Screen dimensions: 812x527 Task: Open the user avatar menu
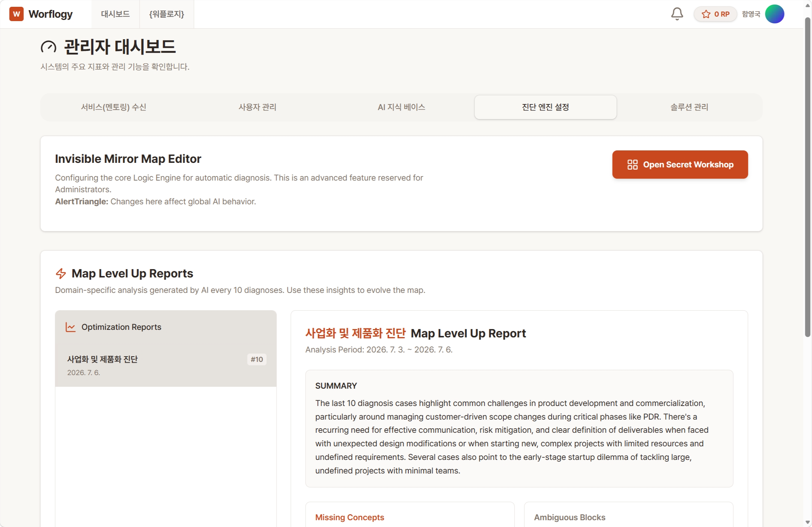[775, 14]
